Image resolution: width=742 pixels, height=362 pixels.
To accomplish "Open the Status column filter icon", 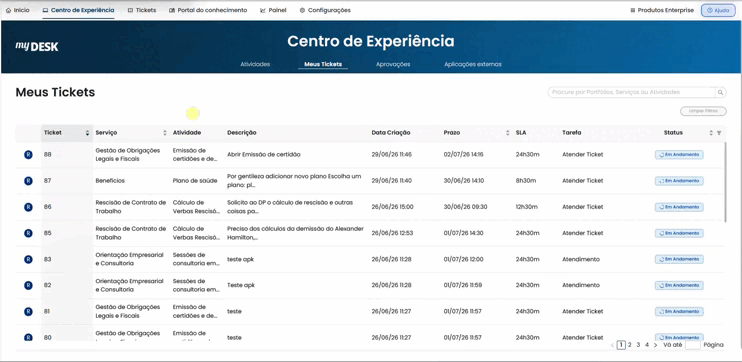I will pyautogui.click(x=719, y=133).
